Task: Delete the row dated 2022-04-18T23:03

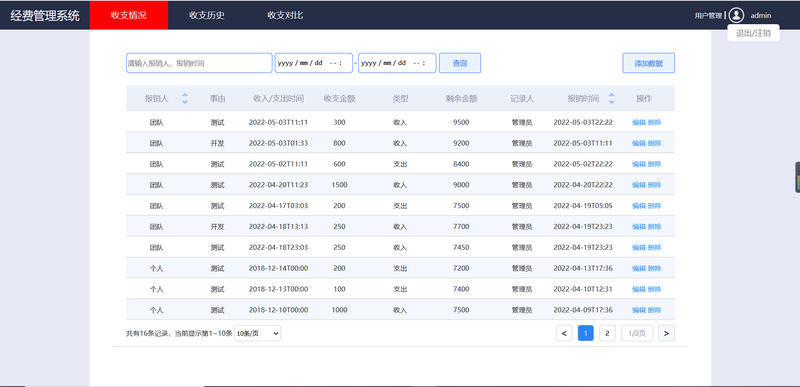Action: coord(655,247)
